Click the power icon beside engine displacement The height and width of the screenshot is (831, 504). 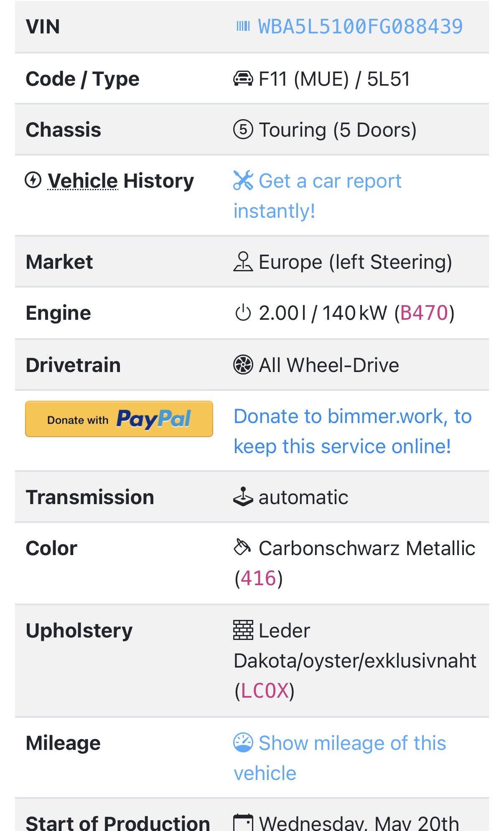click(243, 313)
